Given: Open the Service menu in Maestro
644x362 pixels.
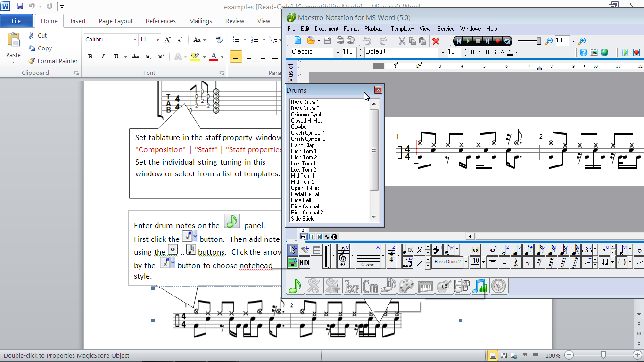Looking at the screenshot, I should point(446,29).
